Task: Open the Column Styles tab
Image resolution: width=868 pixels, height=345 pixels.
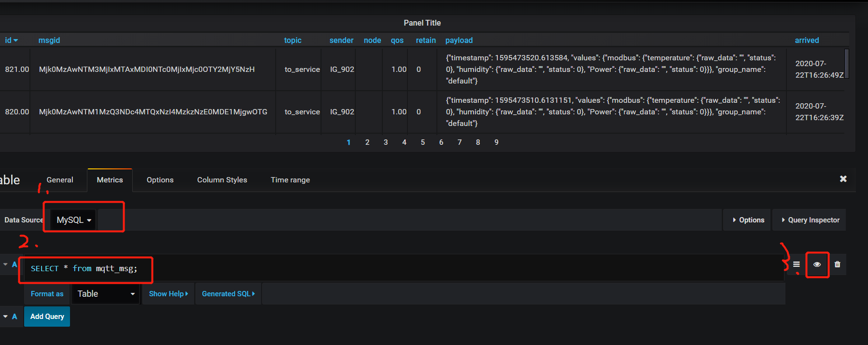Action: coord(222,180)
